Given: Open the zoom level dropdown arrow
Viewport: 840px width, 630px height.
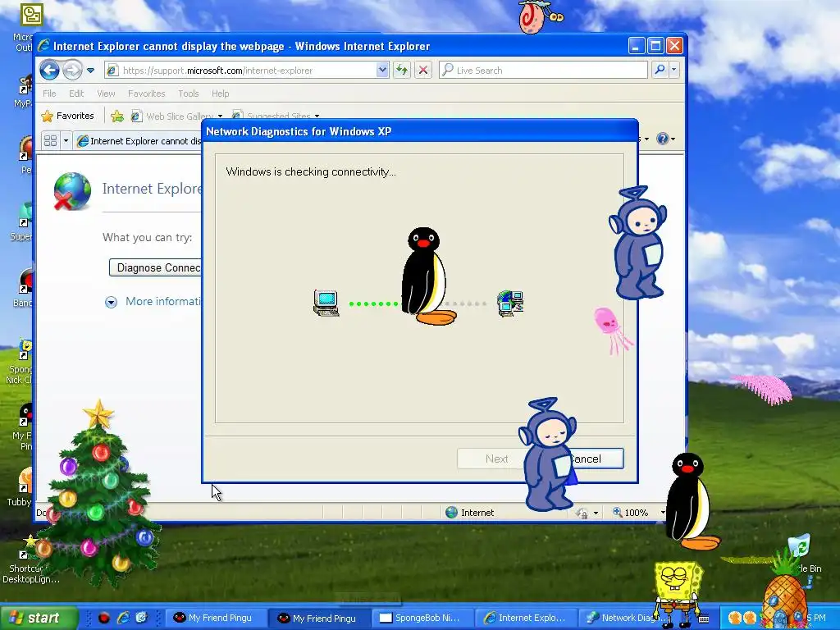Looking at the screenshot, I should [x=662, y=513].
